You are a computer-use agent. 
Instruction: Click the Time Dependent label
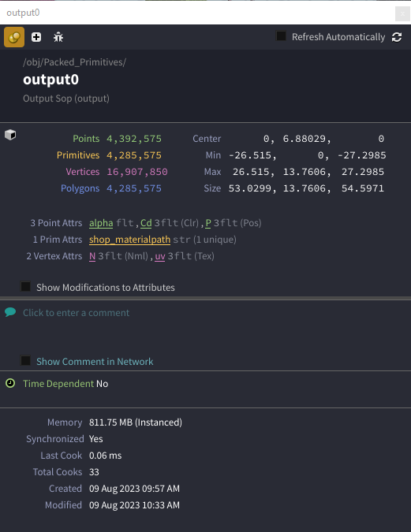point(58,384)
